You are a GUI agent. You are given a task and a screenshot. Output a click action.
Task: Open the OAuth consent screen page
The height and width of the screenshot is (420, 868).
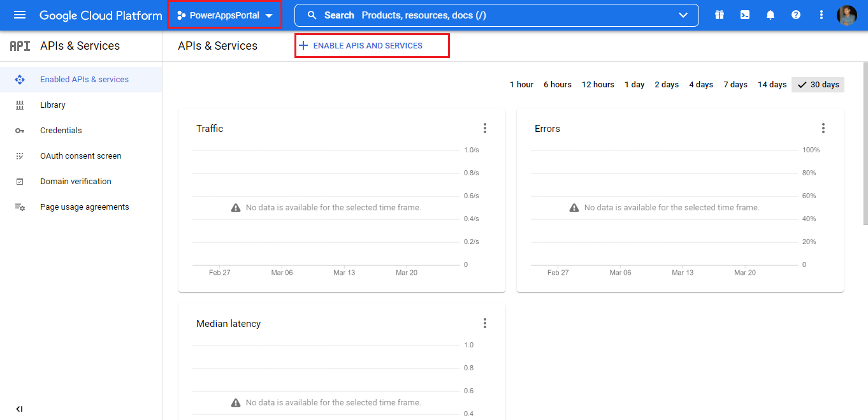pos(80,156)
